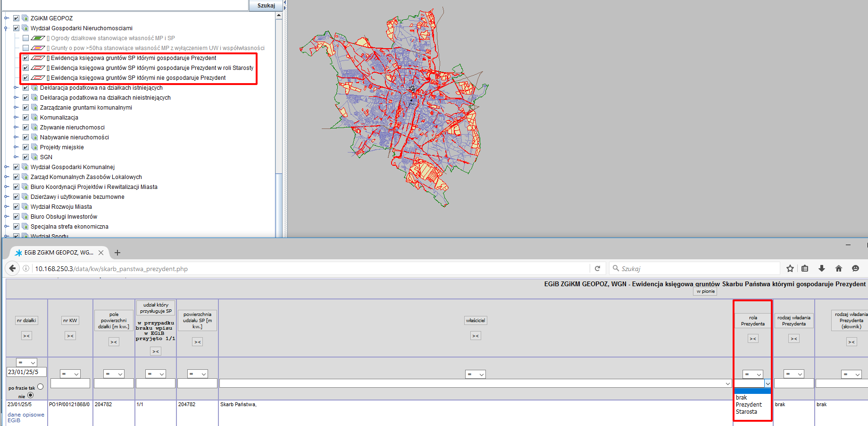Open the operator dropdown under nr KW
The height and width of the screenshot is (426, 868).
70,374
